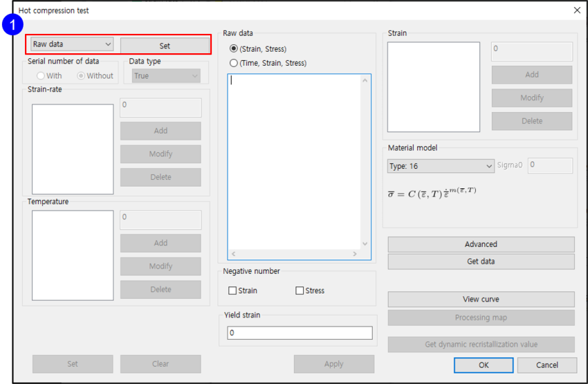Click Delete in the Strain-rate group
Viewport: 588px width, 384px height.
160,177
